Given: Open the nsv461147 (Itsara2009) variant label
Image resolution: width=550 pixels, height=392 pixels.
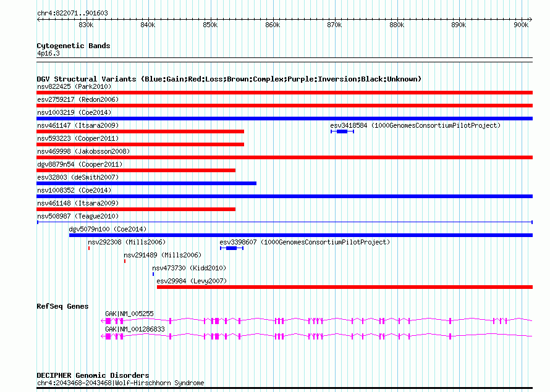Looking at the screenshot, I should coord(78,125).
